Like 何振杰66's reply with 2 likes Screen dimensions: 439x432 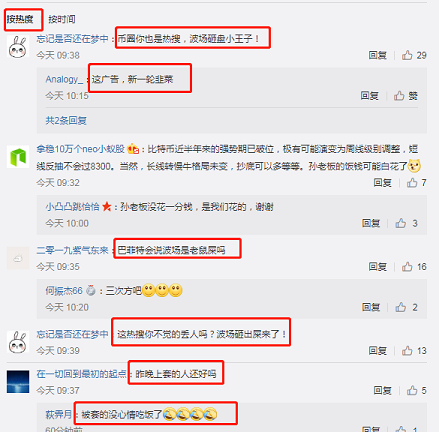click(401, 307)
